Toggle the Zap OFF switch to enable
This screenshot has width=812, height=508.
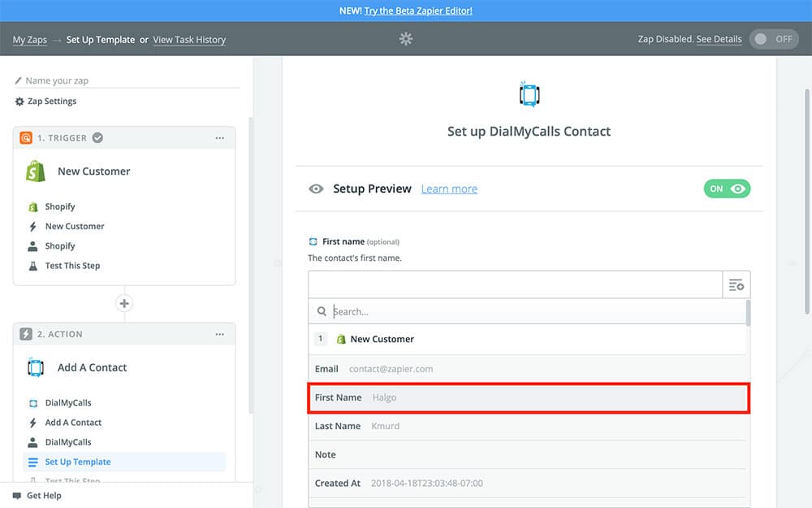pos(773,39)
